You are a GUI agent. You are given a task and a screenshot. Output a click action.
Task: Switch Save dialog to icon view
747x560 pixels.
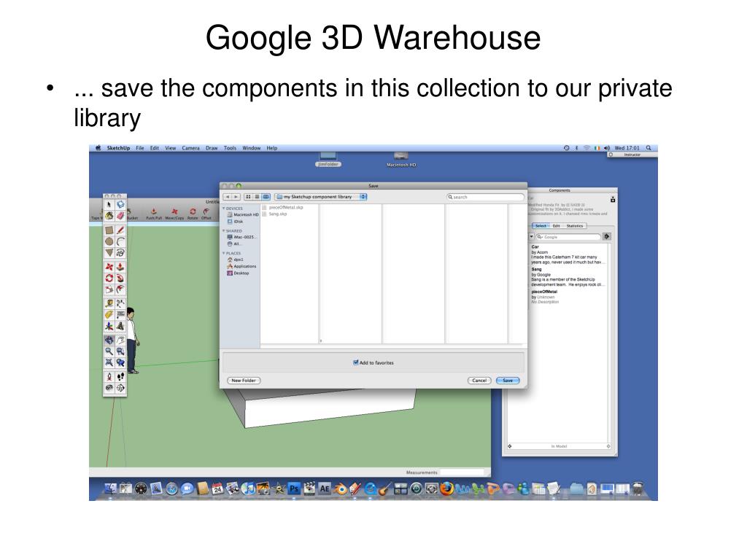(248, 197)
